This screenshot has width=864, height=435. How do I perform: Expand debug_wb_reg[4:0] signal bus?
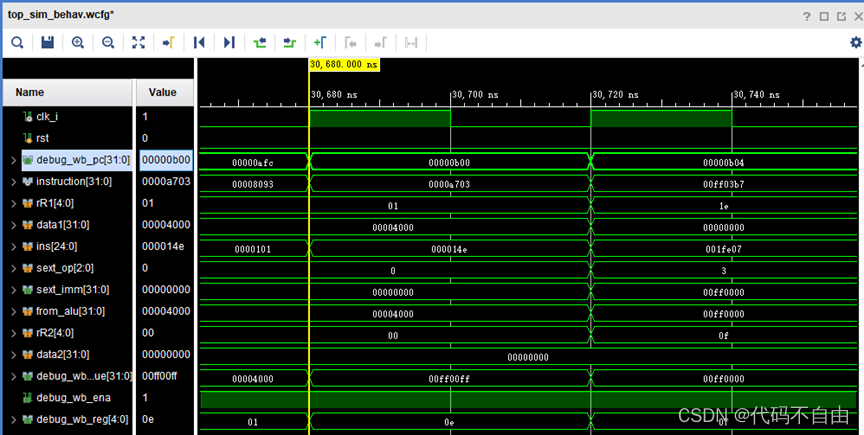pyautogui.click(x=13, y=420)
